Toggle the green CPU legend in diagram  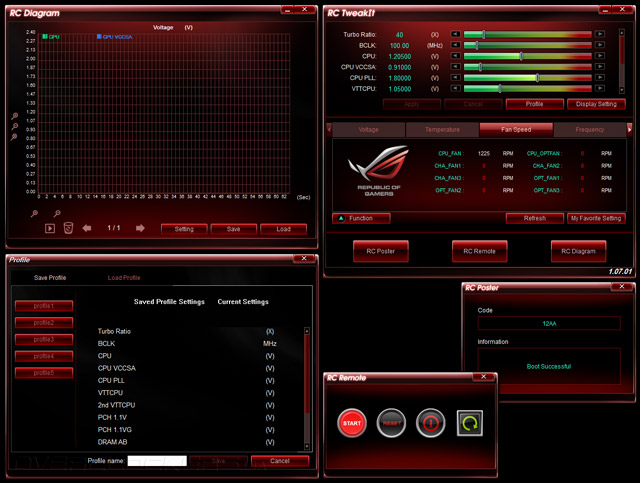(x=51, y=37)
